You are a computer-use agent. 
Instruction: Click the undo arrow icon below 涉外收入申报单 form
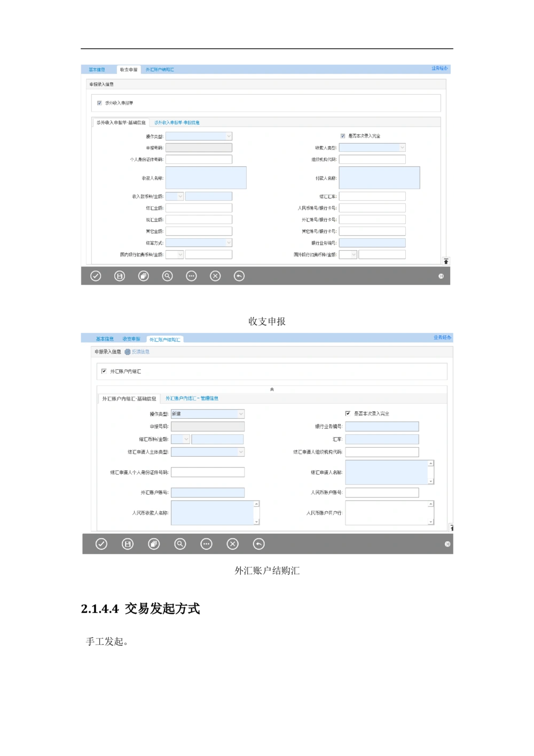point(239,276)
